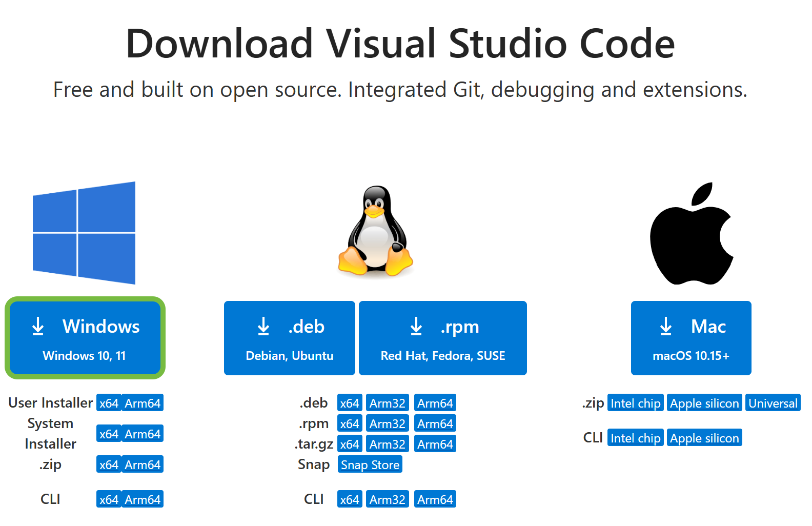Download the .rpm Red Hat, Fedora, SUSE package
The image size is (812, 526).
443,338
